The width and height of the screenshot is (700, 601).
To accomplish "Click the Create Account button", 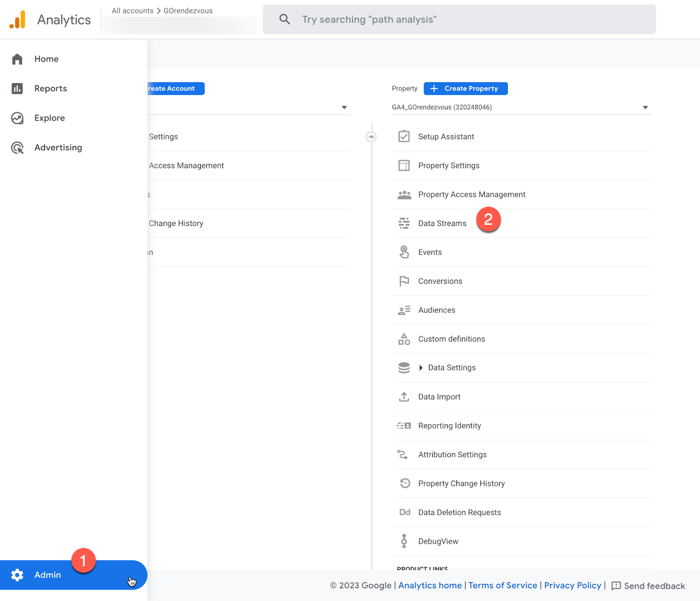I will pos(176,88).
